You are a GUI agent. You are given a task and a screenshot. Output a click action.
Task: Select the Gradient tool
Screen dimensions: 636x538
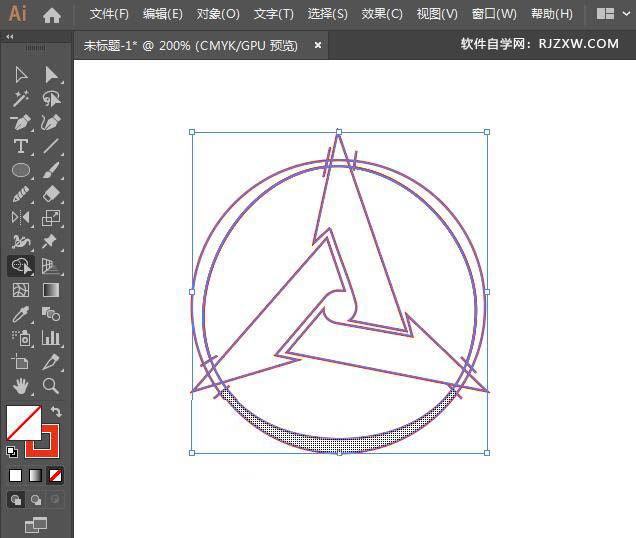click(51, 290)
